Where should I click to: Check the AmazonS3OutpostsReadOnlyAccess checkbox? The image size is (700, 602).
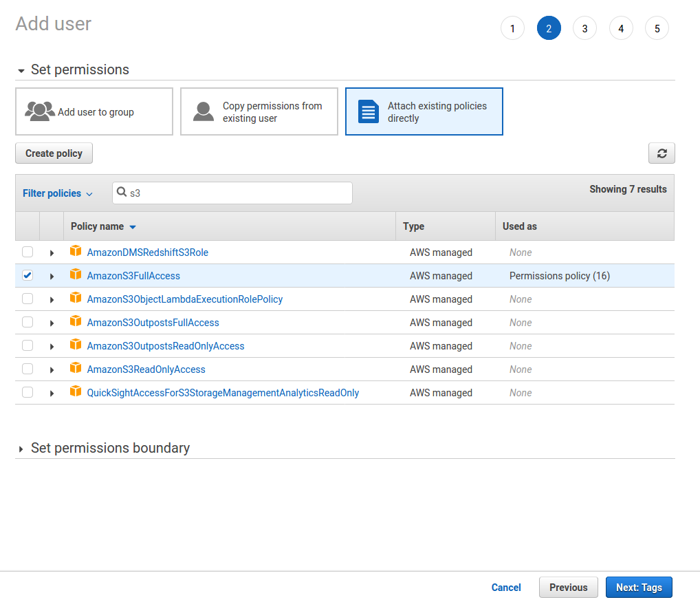(x=28, y=345)
